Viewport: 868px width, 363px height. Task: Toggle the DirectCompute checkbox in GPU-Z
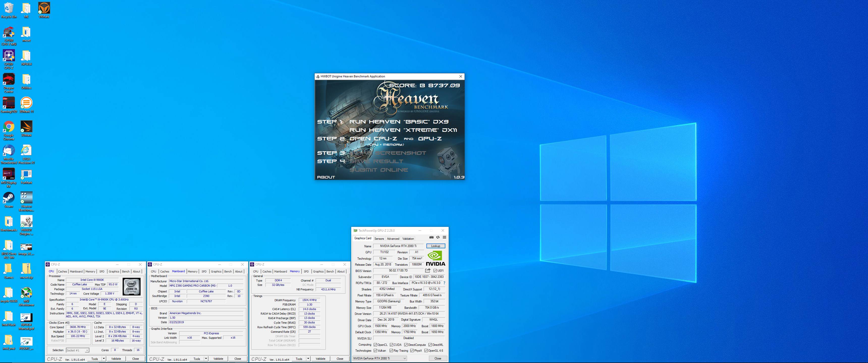click(406, 345)
